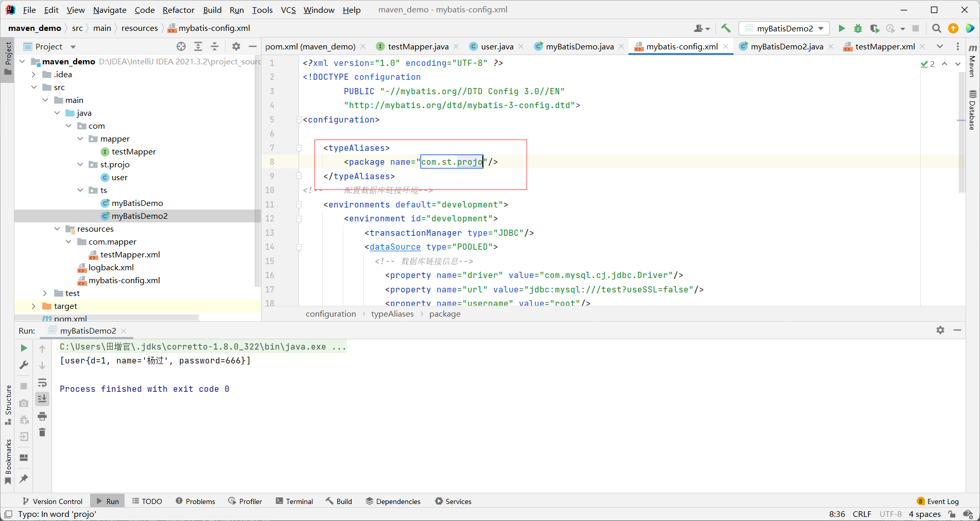Screen dimensions: 980x521
Task: Switch to user.java tab
Action: coord(497,46)
